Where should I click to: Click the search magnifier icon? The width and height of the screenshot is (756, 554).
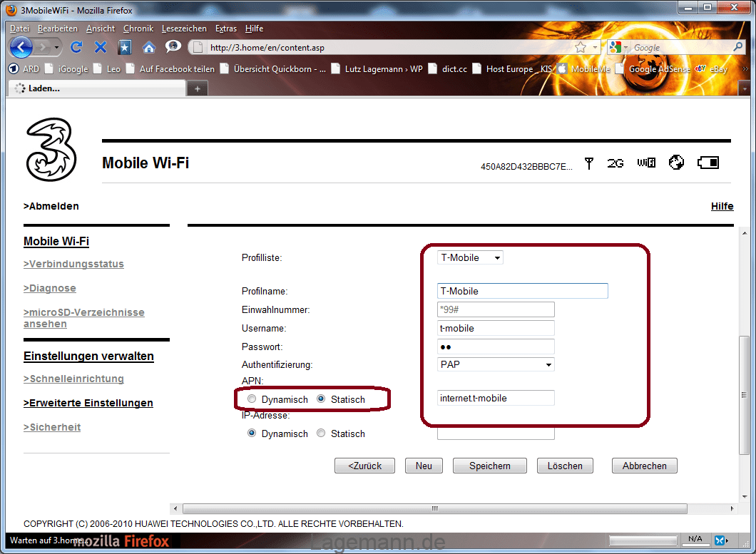point(737,47)
